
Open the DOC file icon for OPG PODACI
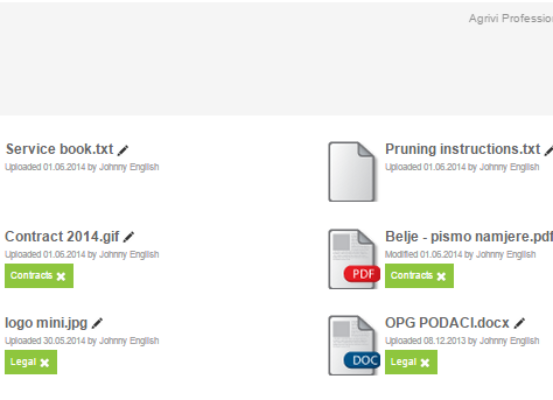point(354,346)
